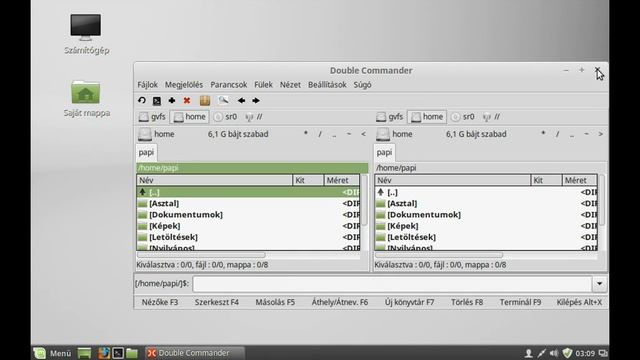
Task: Go to root / in right panel
Action: 558,134
